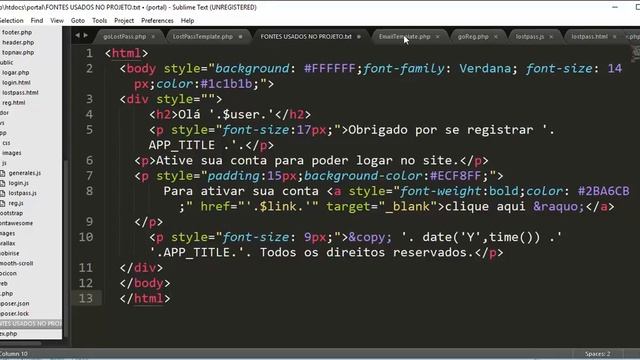The height and width of the screenshot is (360, 640).
Task: Open reg.js in the sidebar
Action: (x=16, y=203)
